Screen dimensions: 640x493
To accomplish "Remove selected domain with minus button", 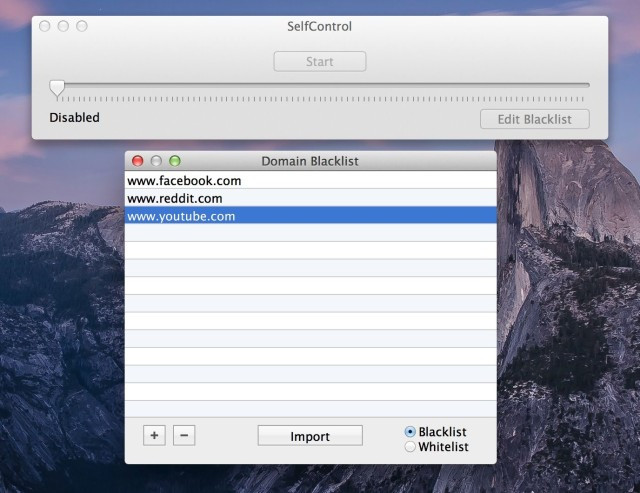I will [184, 435].
